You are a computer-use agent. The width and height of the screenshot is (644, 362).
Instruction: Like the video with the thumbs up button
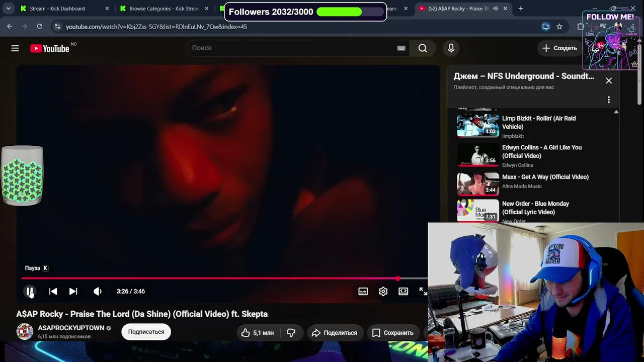[257, 332]
